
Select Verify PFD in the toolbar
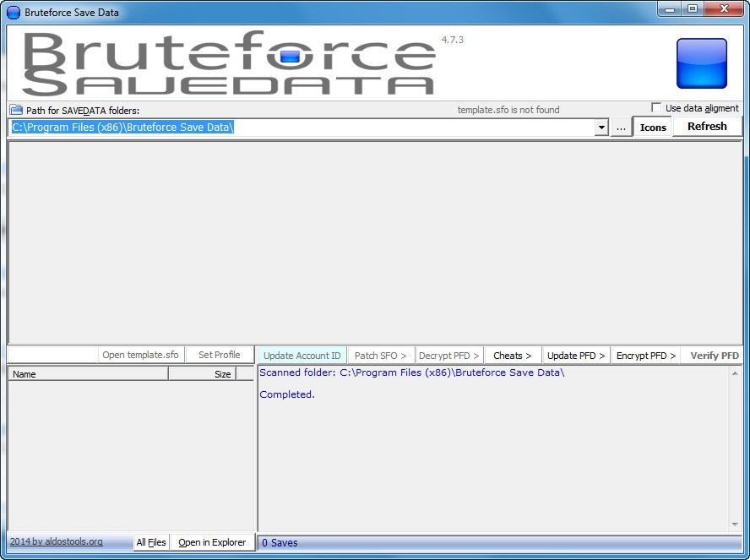pyautogui.click(x=714, y=356)
